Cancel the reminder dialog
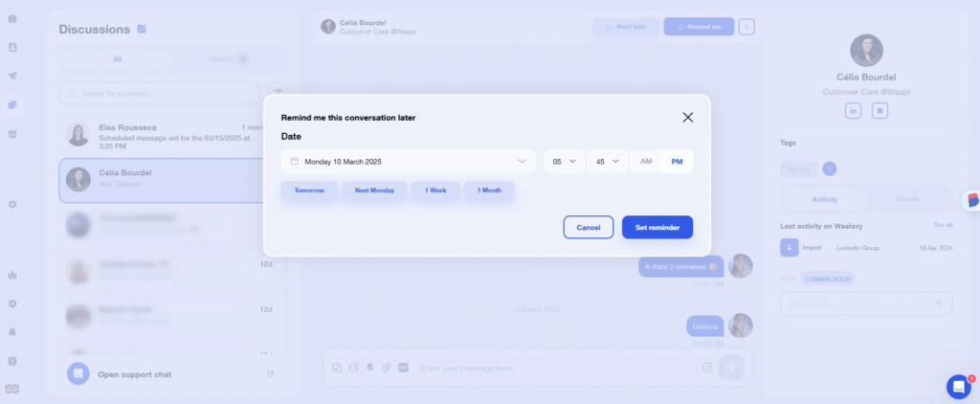The height and width of the screenshot is (404, 980). coord(589,227)
